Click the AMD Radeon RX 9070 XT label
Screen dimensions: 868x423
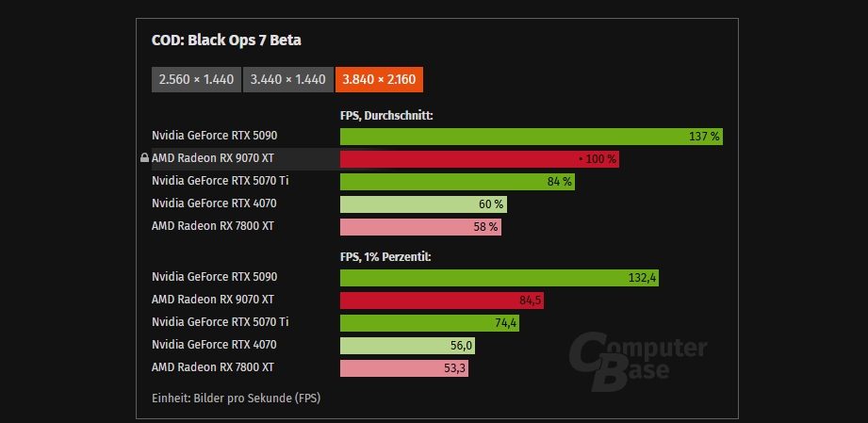213,158
